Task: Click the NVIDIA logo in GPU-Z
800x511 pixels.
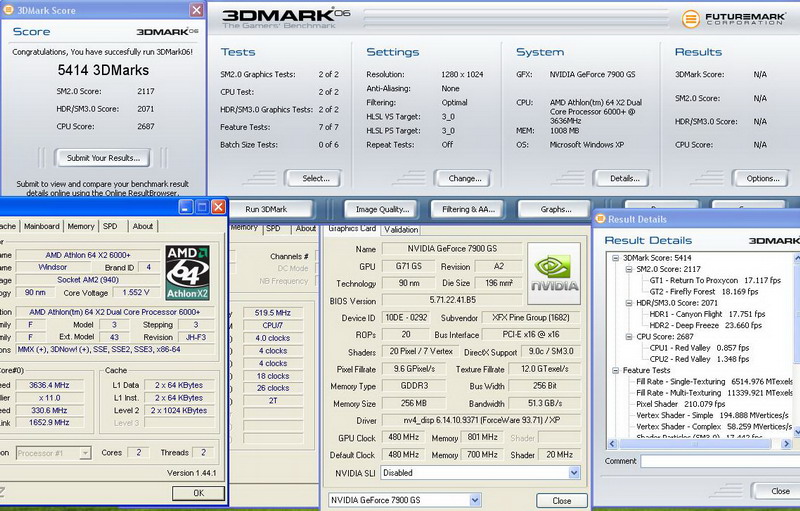Action: [554, 274]
